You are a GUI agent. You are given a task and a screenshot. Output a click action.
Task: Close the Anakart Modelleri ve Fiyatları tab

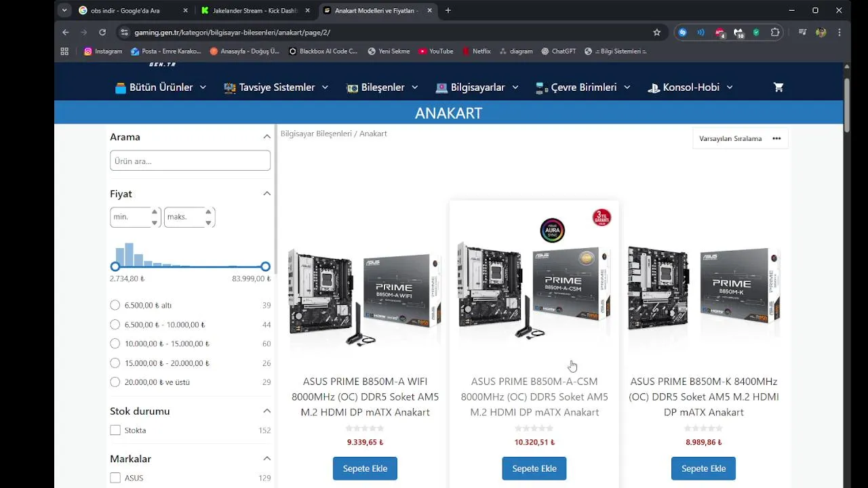(430, 10)
